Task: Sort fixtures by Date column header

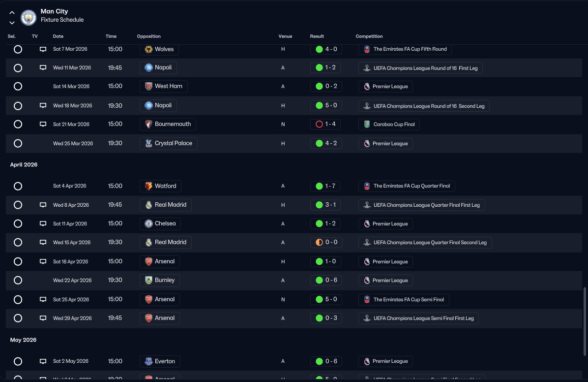Action: (58, 36)
